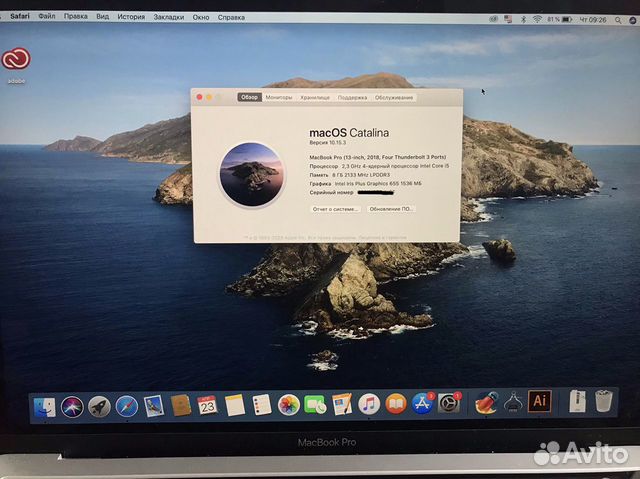The width and height of the screenshot is (640, 479).
Task: Open System Preferences gear in Dock
Action: tap(449, 404)
